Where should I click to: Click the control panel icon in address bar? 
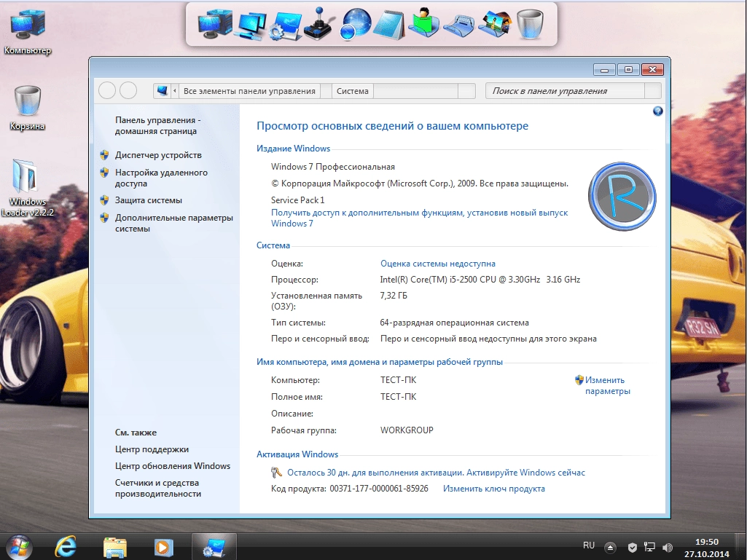(162, 91)
